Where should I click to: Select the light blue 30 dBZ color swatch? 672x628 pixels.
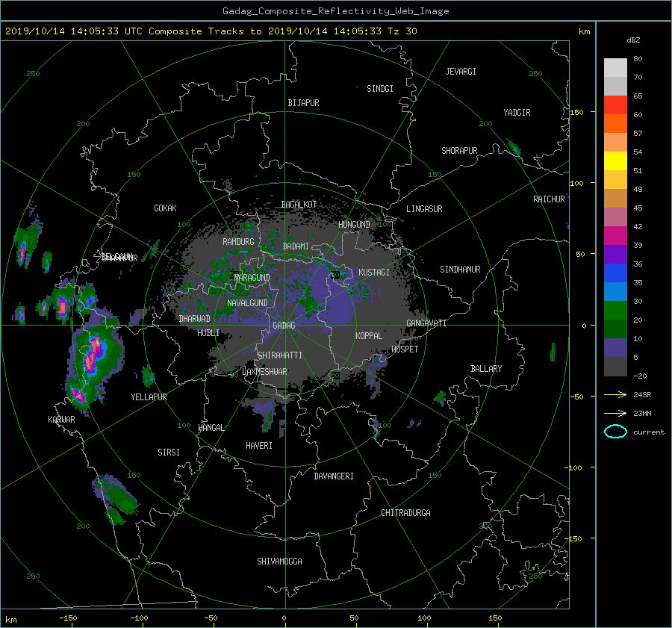tap(615, 291)
